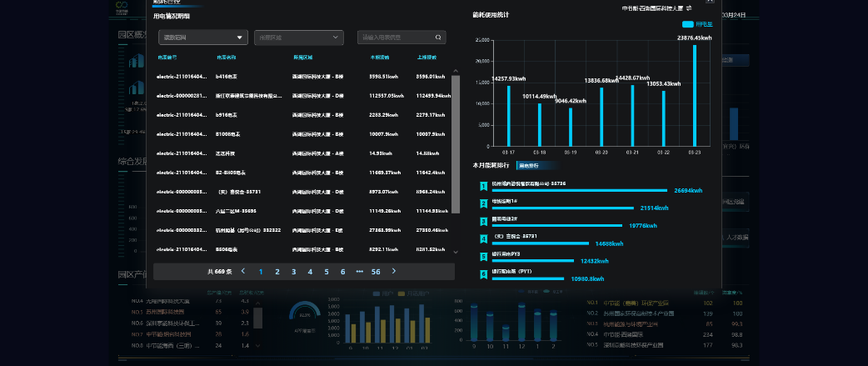Go to page 1 of the meter table

tap(261, 272)
